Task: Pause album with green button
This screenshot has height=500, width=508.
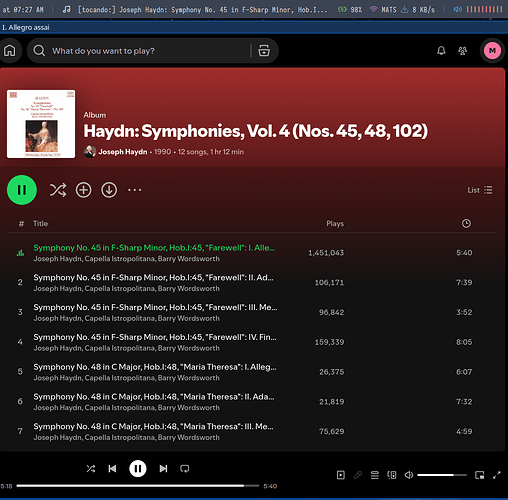Action: coord(22,190)
